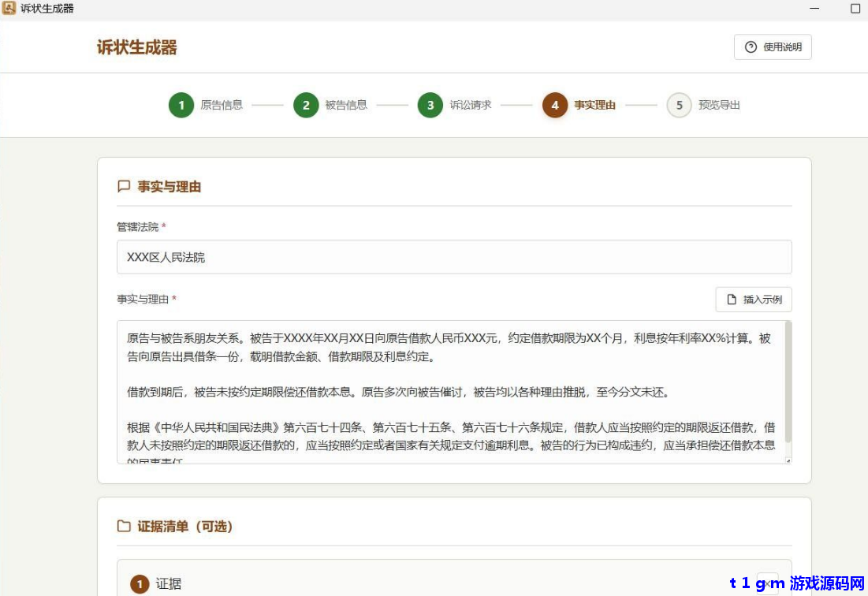Click the 使用说明 button
The height and width of the screenshot is (596, 868).
[x=773, y=47]
